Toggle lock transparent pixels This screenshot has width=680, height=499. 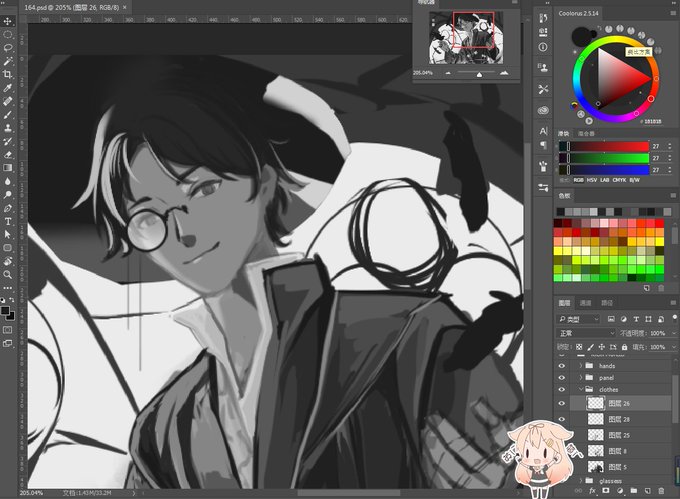pos(579,347)
